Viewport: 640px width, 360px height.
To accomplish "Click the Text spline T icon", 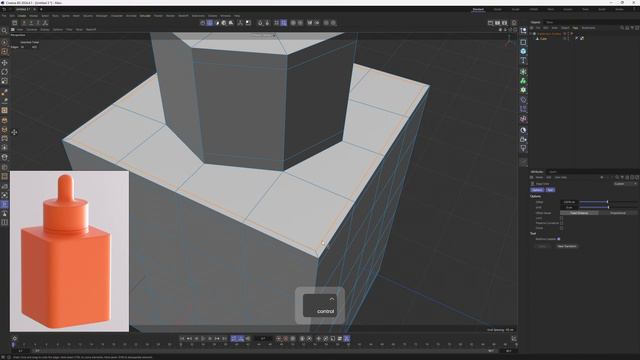I will 523,61.
